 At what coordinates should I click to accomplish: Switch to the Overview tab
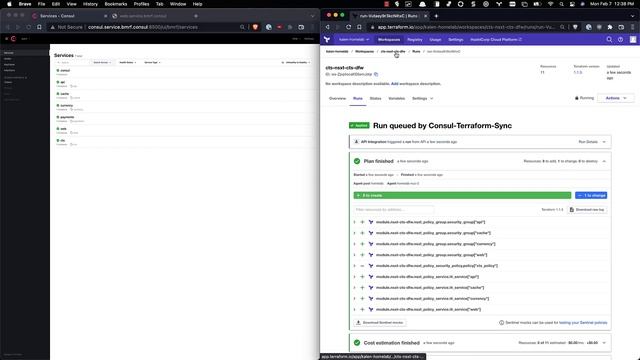point(337,98)
